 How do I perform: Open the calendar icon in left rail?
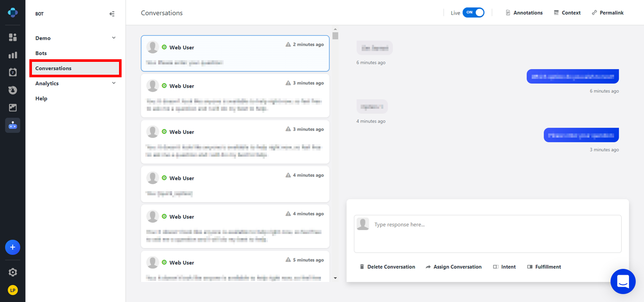coord(13,73)
